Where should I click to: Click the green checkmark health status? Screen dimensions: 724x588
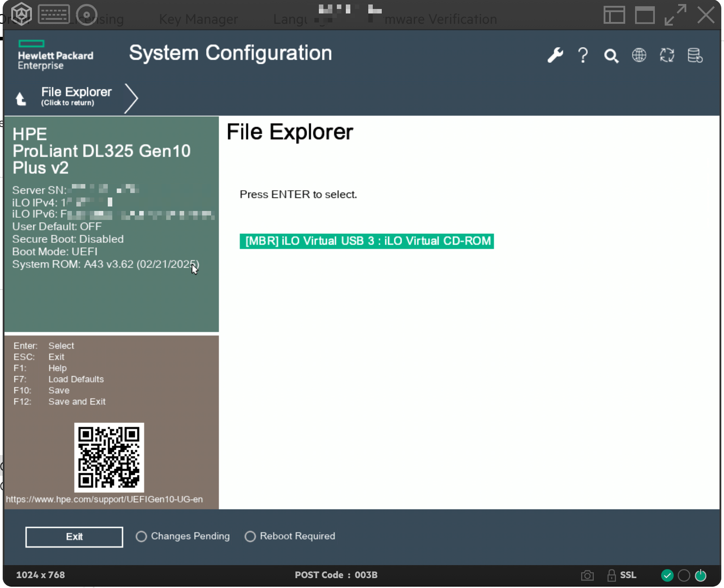coord(667,575)
